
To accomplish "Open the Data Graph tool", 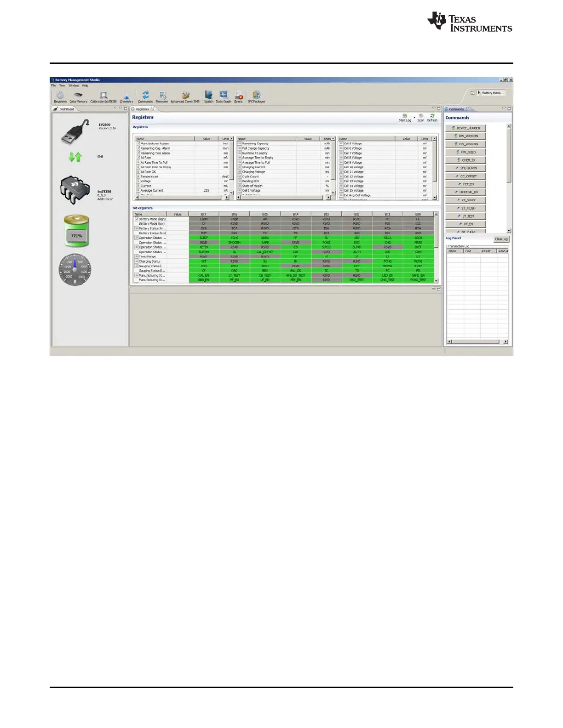I will [x=224, y=97].
